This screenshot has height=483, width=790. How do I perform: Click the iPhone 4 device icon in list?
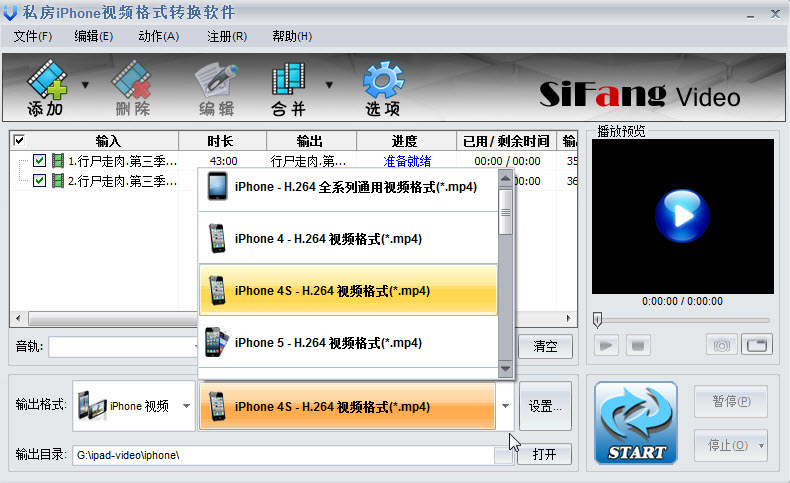pyautogui.click(x=217, y=239)
